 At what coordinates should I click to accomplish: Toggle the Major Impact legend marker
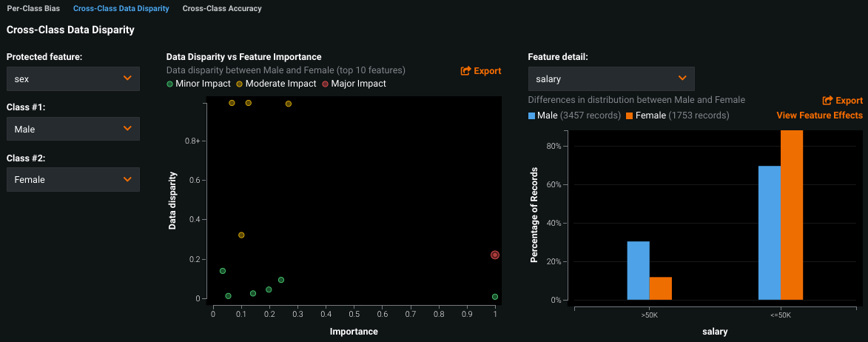[326, 84]
